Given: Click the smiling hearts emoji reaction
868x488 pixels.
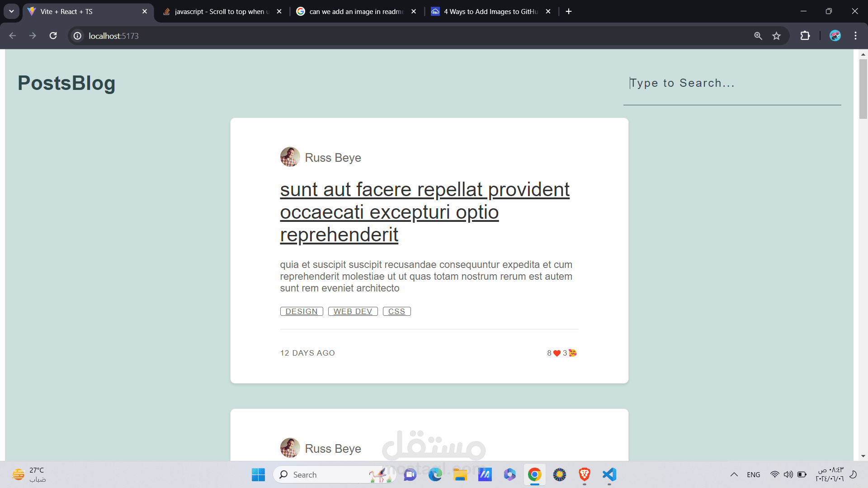Looking at the screenshot, I should coord(573,353).
